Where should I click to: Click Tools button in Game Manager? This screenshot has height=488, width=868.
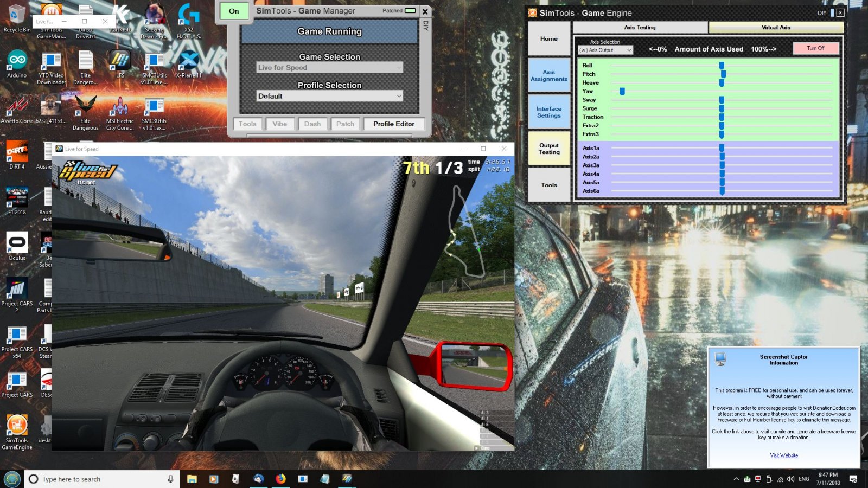(x=247, y=124)
